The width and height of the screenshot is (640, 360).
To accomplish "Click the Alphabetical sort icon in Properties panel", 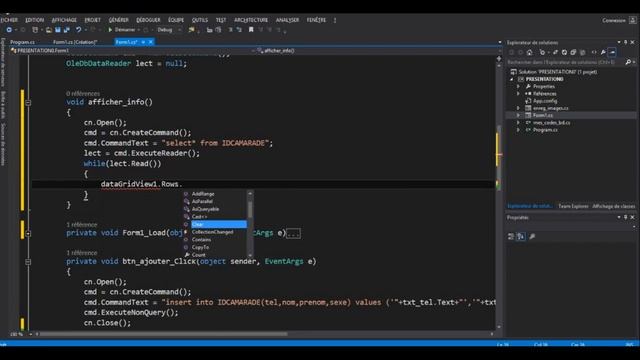I will click(x=521, y=236).
